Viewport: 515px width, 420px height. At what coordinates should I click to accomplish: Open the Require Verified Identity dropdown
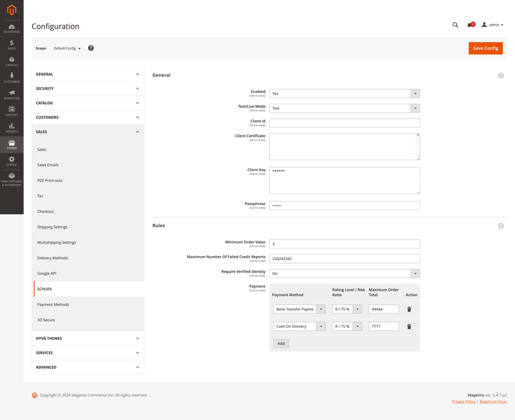click(x=344, y=273)
